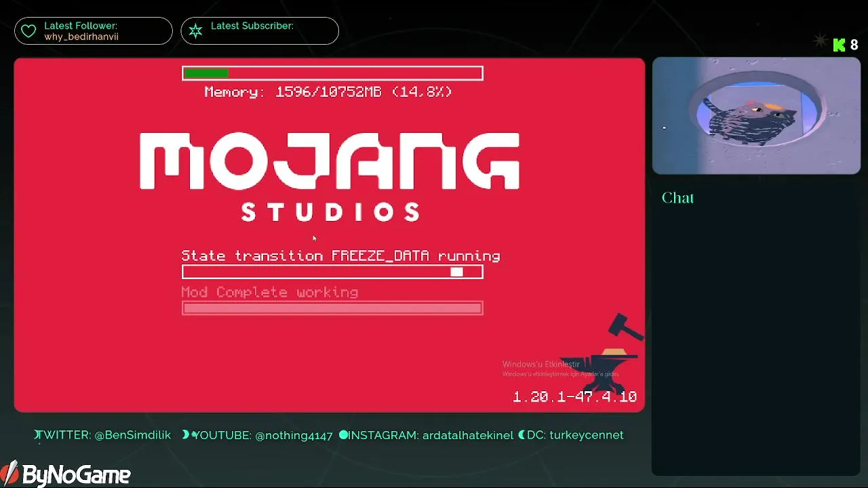Click the moon icon before TWITTER
The image size is (868, 488).
[x=38, y=435]
